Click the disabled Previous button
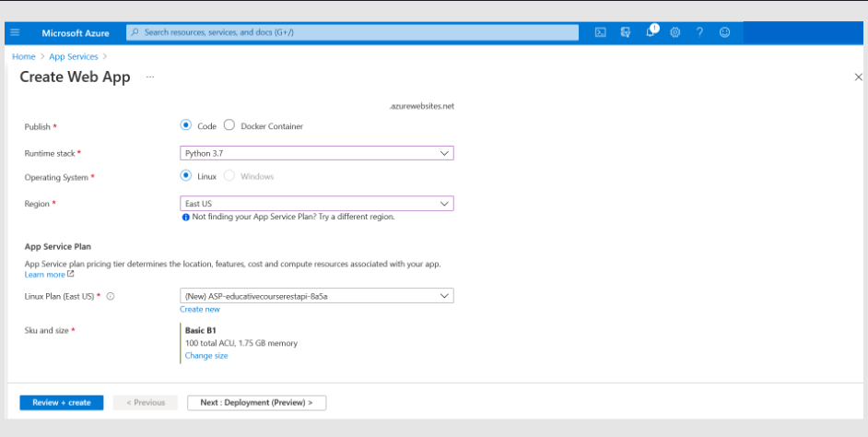868x437 pixels. pyautogui.click(x=146, y=403)
